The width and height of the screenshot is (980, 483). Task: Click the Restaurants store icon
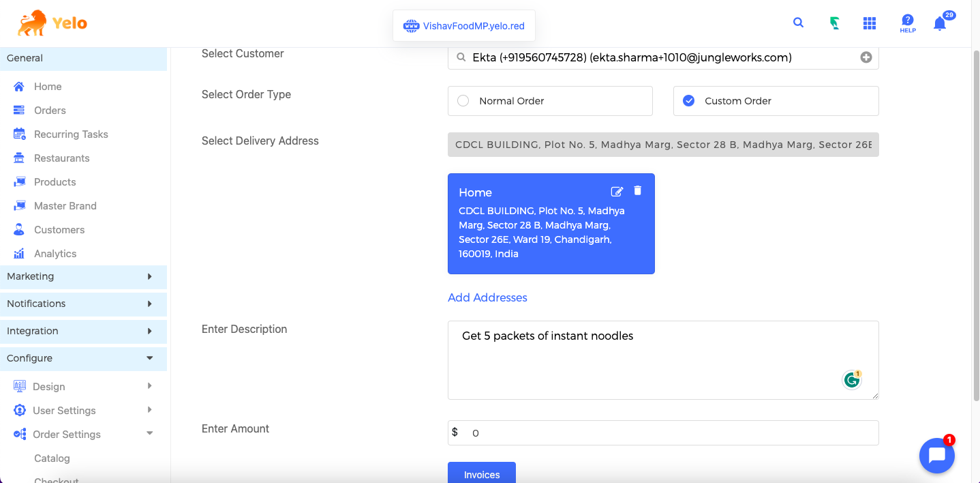(x=19, y=158)
